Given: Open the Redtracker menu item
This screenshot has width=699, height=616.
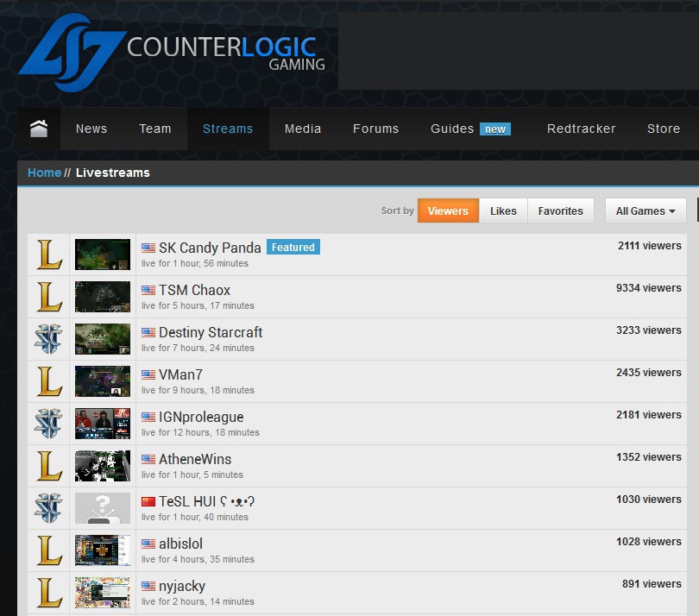Looking at the screenshot, I should coord(582,129).
